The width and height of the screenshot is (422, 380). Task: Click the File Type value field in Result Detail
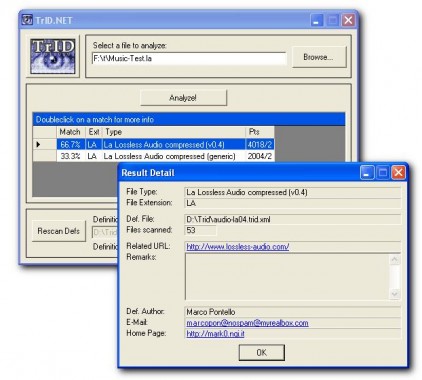click(x=293, y=192)
